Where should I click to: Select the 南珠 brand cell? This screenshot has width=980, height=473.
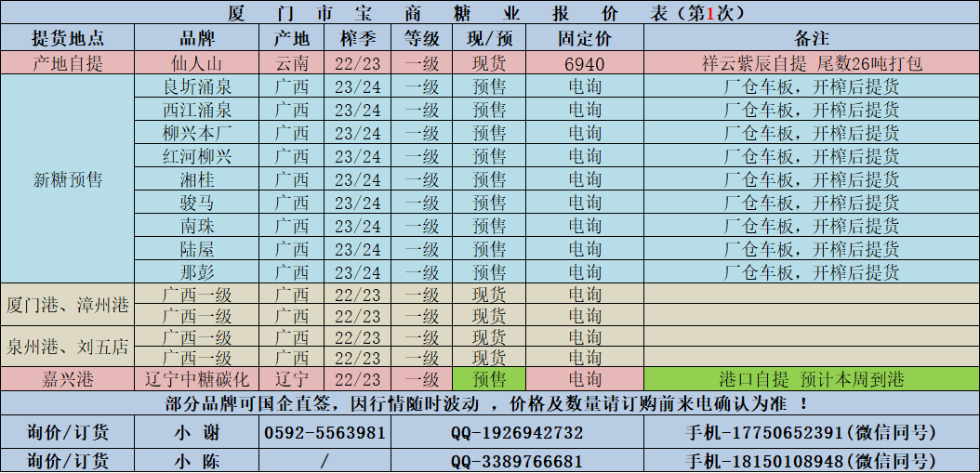click(x=197, y=226)
